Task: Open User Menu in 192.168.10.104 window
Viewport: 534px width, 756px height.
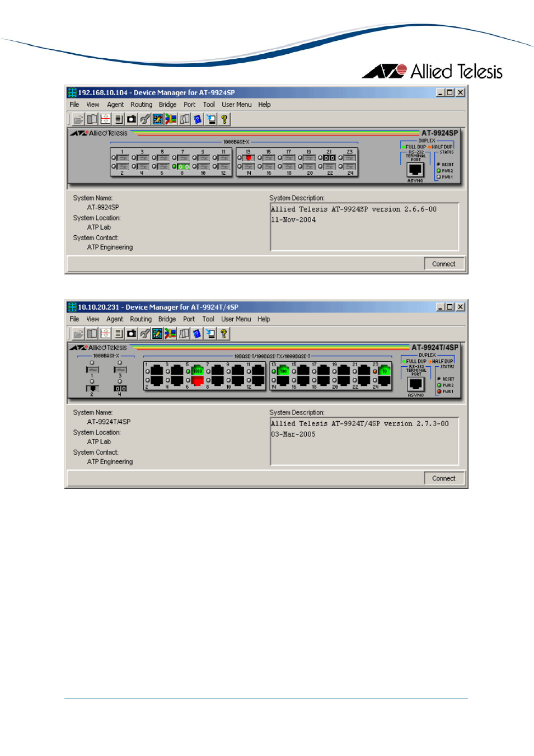Action: (x=236, y=105)
